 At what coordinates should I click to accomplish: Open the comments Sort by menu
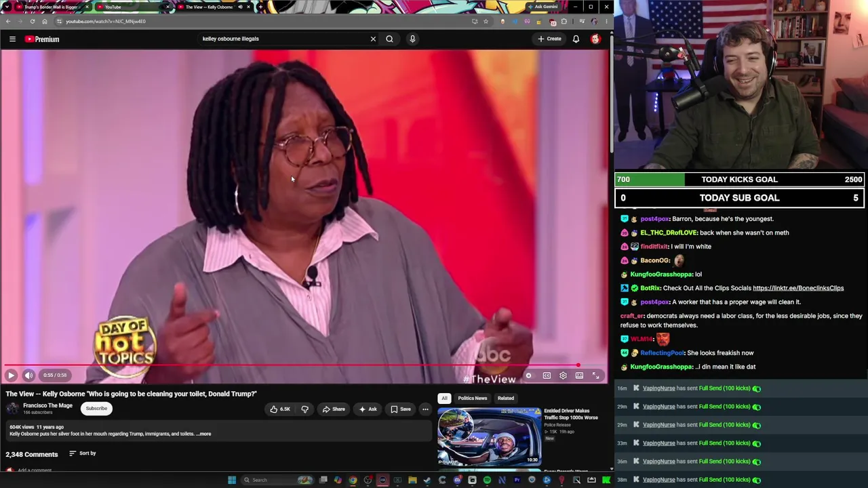point(83,453)
